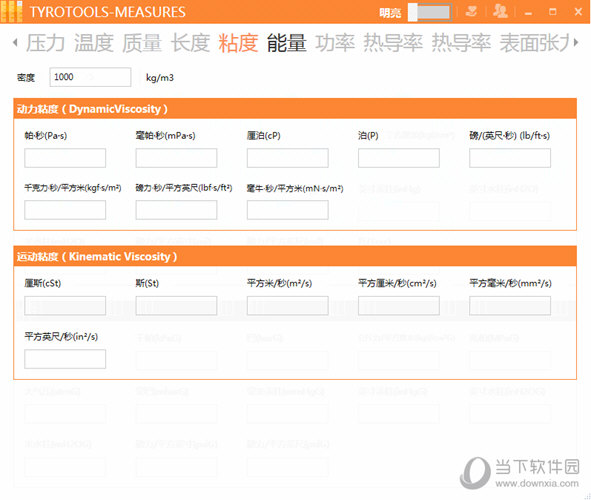Switch to the first 热导率 tab
Image resolution: width=591 pixels, height=500 pixels.
pos(393,43)
